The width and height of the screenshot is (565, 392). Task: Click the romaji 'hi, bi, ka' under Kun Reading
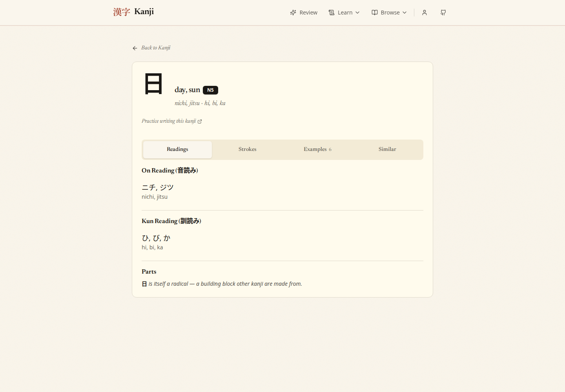(x=152, y=247)
